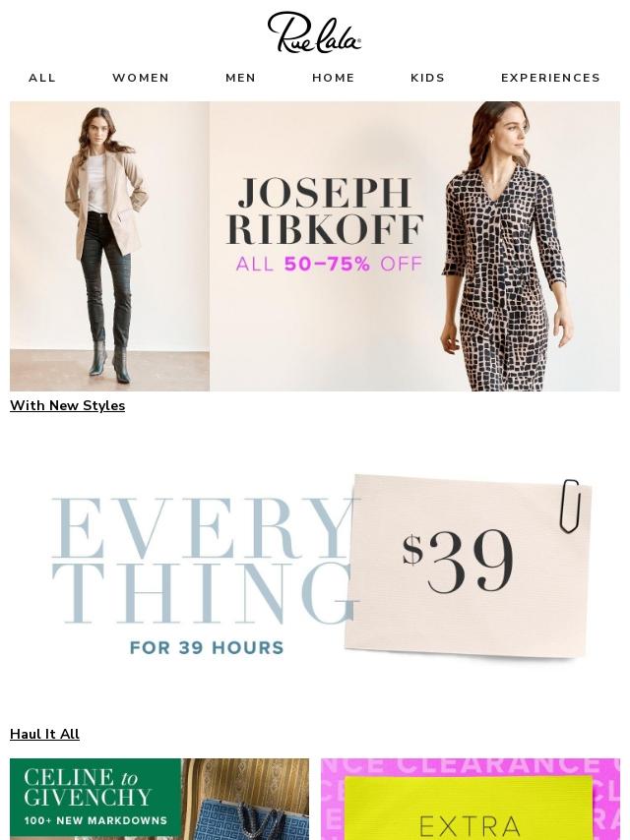The width and height of the screenshot is (630, 840).
Task: Click the paperclip on the price tag
Action: click(569, 506)
